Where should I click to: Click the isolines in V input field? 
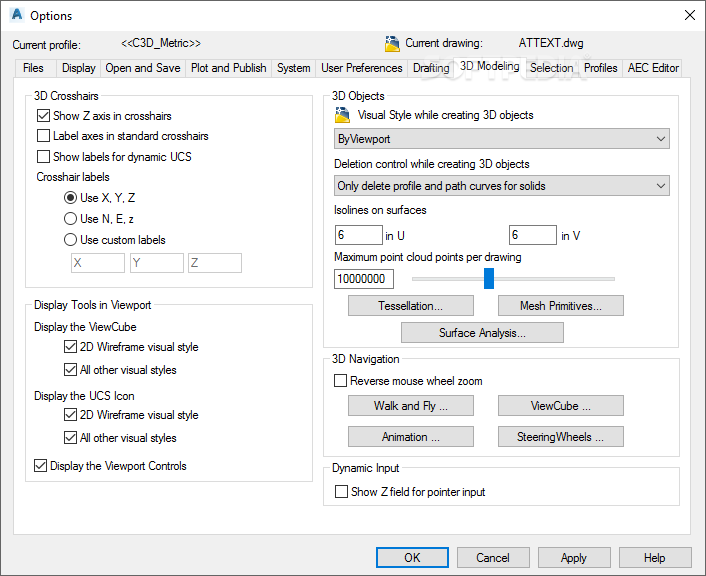[533, 235]
